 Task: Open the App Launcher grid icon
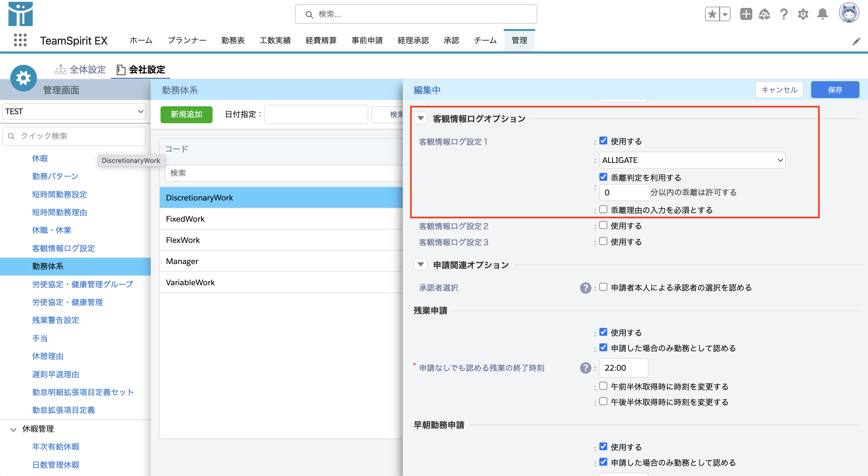(x=20, y=40)
